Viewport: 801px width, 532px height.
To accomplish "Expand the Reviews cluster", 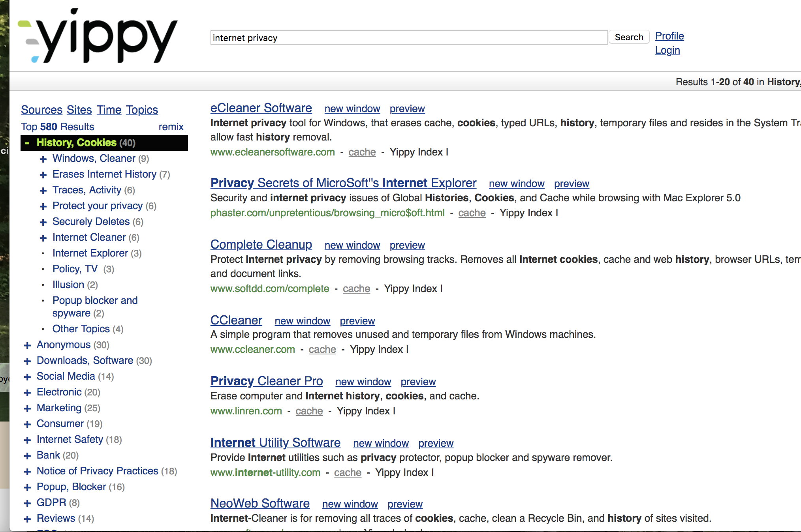I will pos(27,519).
